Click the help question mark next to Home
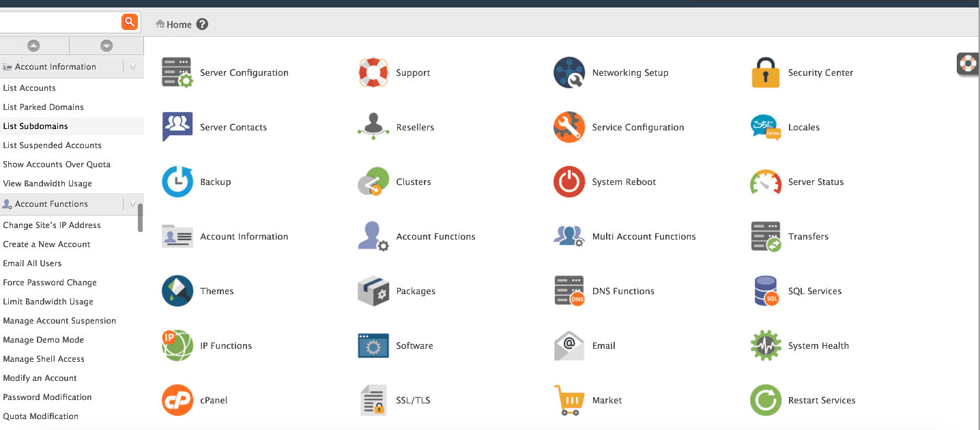980x430 pixels. coord(202,25)
